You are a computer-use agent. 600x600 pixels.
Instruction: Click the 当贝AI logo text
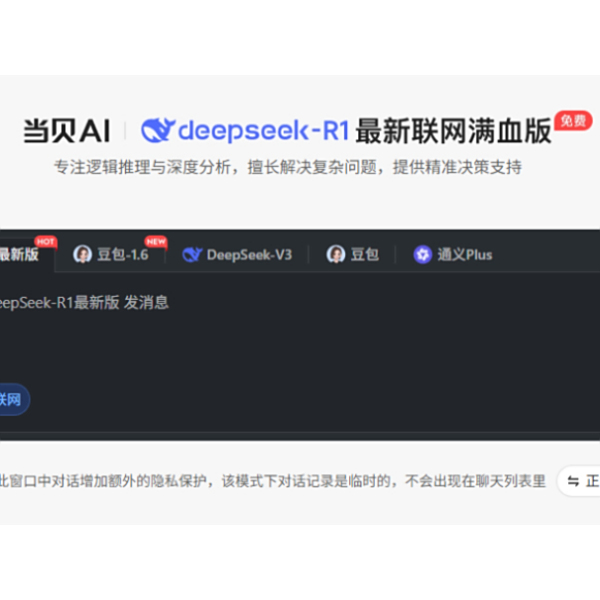pos(67,131)
